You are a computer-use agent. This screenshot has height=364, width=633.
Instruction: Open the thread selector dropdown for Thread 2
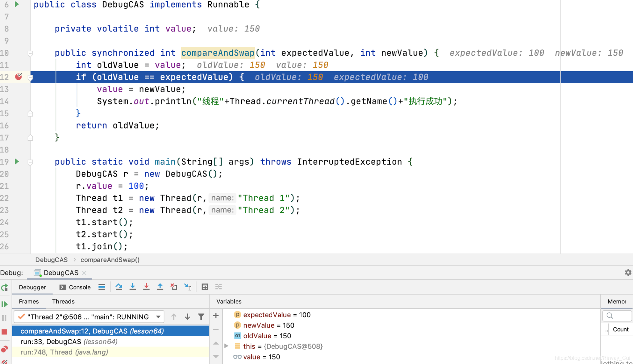(x=158, y=317)
